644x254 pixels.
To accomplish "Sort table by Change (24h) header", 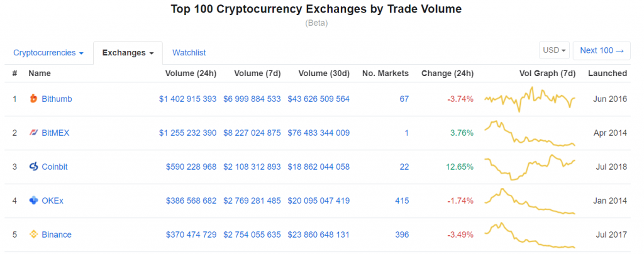I will tap(447, 74).
